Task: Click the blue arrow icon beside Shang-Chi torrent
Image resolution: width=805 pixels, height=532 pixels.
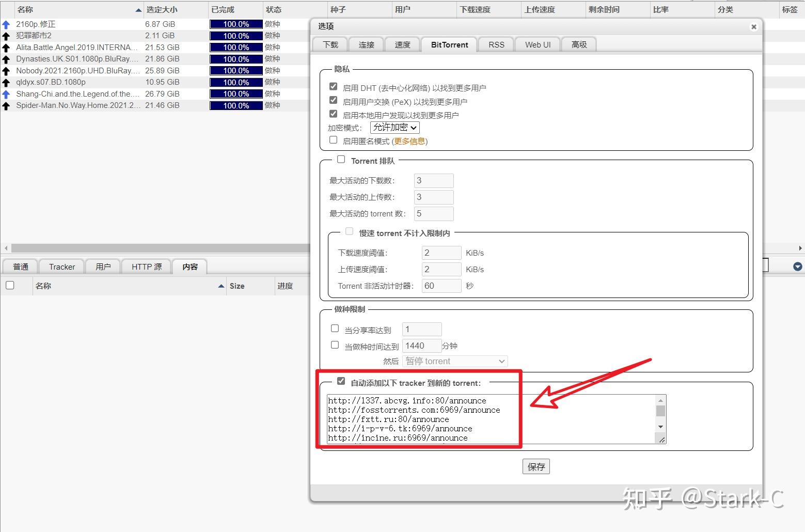Action: click(6, 94)
